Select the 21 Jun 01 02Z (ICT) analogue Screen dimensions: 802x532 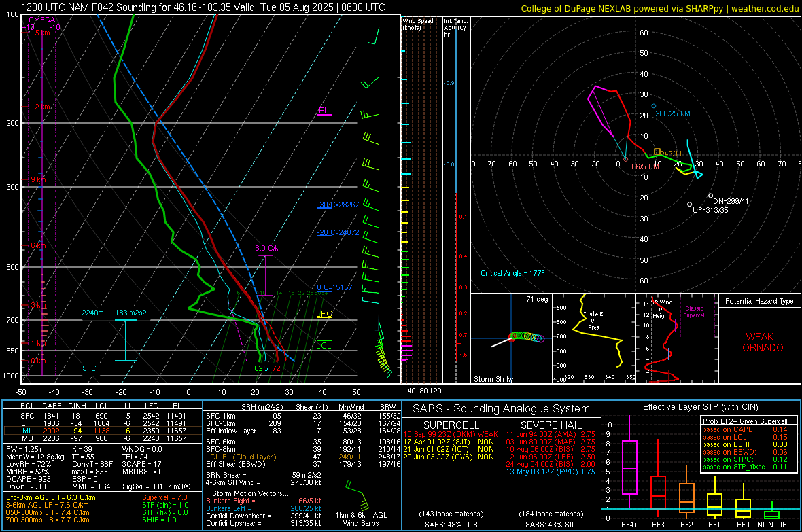click(449, 449)
